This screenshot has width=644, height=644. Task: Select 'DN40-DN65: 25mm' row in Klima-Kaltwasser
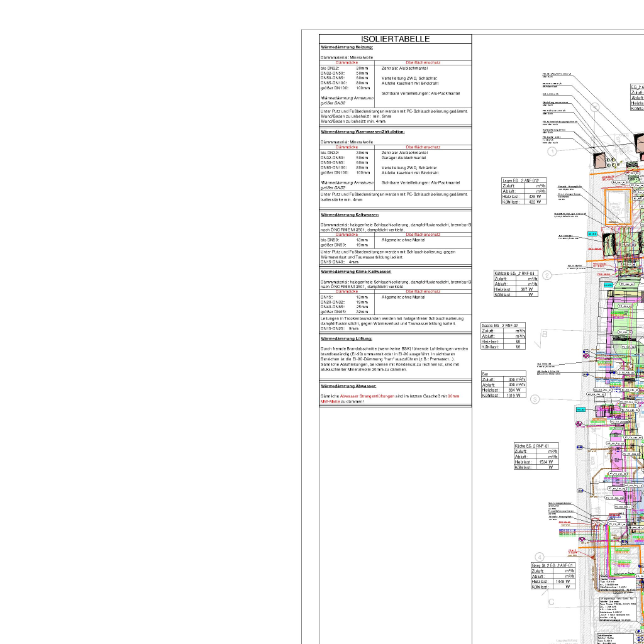344,307
